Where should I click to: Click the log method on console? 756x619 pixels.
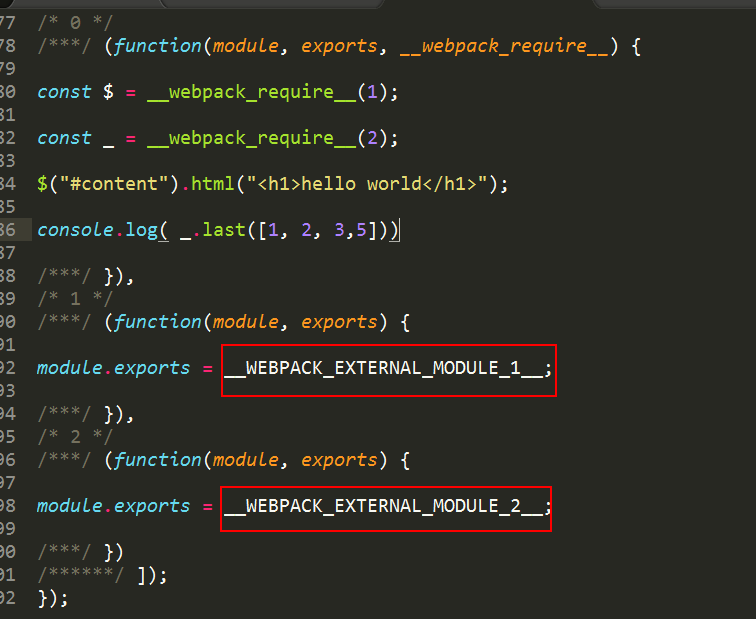(141, 230)
